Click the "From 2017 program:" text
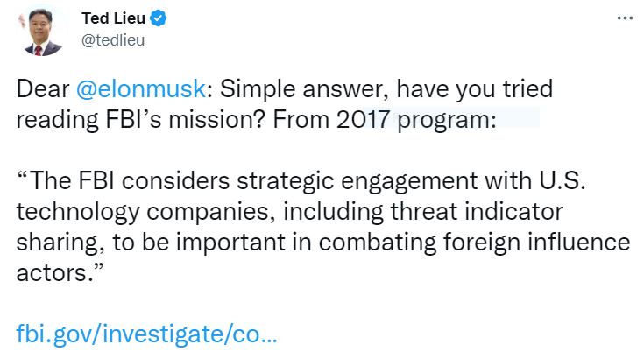This screenshot has height=359, width=644. click(413, 120)
